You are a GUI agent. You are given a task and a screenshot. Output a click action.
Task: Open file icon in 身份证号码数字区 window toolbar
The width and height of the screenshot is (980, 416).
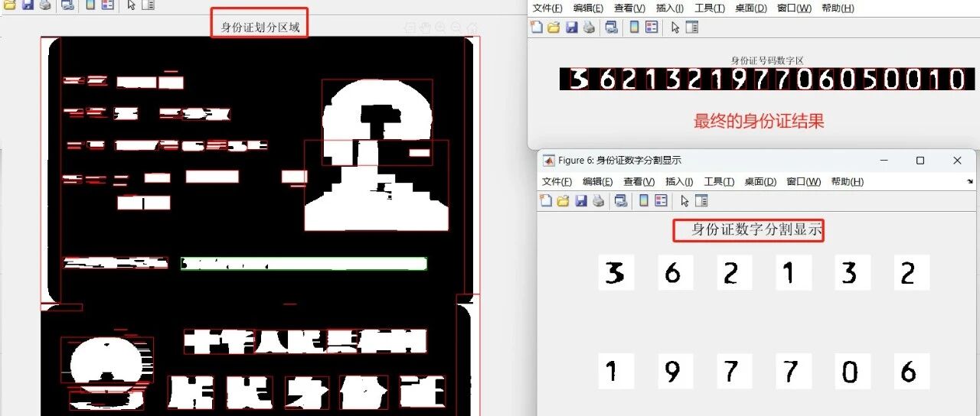[554, 28]
